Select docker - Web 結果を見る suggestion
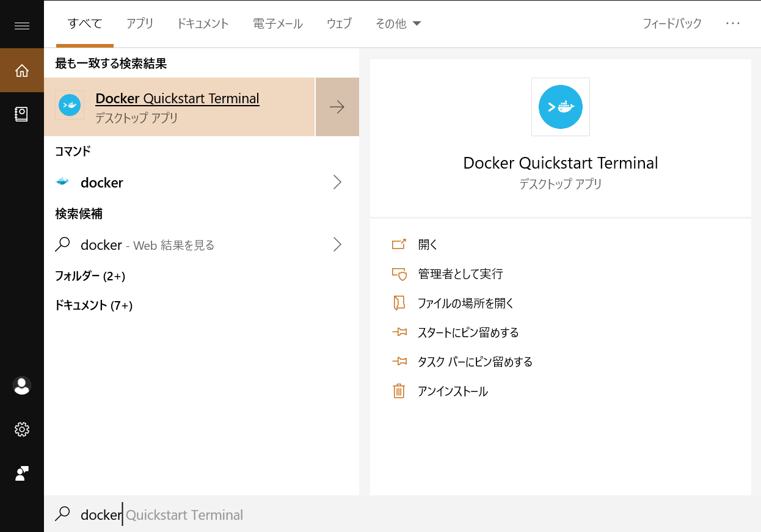 202,244
